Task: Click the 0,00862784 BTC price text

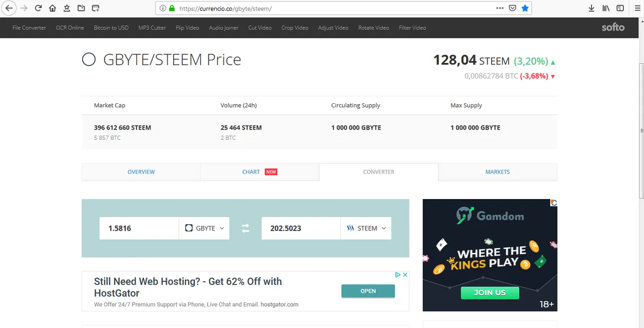Action: [491, 77]
